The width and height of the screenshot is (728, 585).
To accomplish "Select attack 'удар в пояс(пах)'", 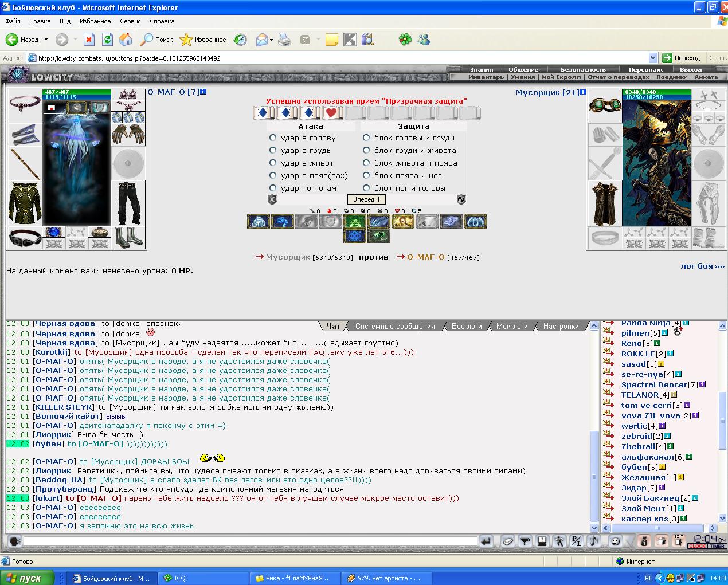I will point(273,175).
